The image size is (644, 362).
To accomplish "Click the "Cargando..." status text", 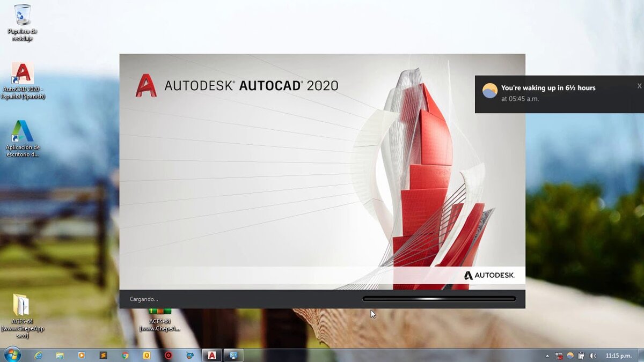I will pos(144,299).
